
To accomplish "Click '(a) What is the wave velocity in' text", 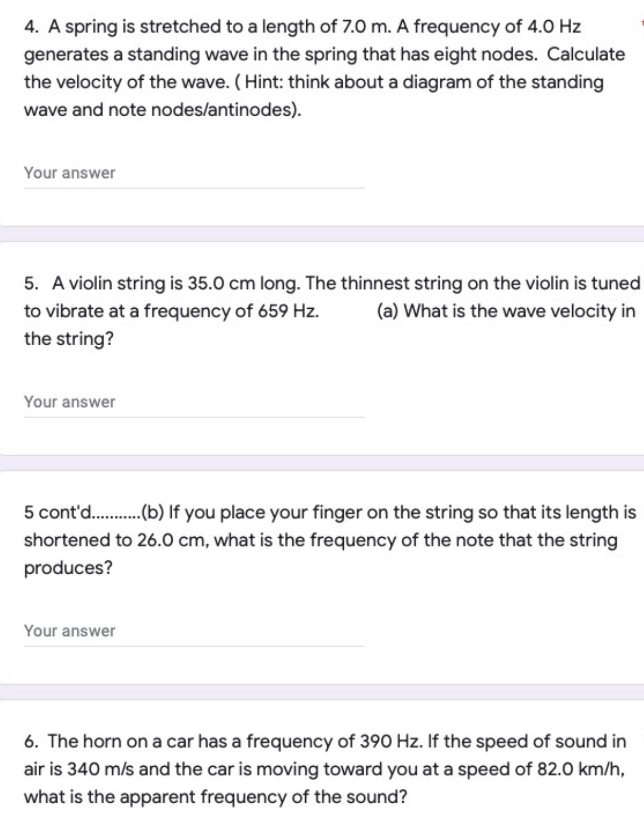I will (506, 310).
